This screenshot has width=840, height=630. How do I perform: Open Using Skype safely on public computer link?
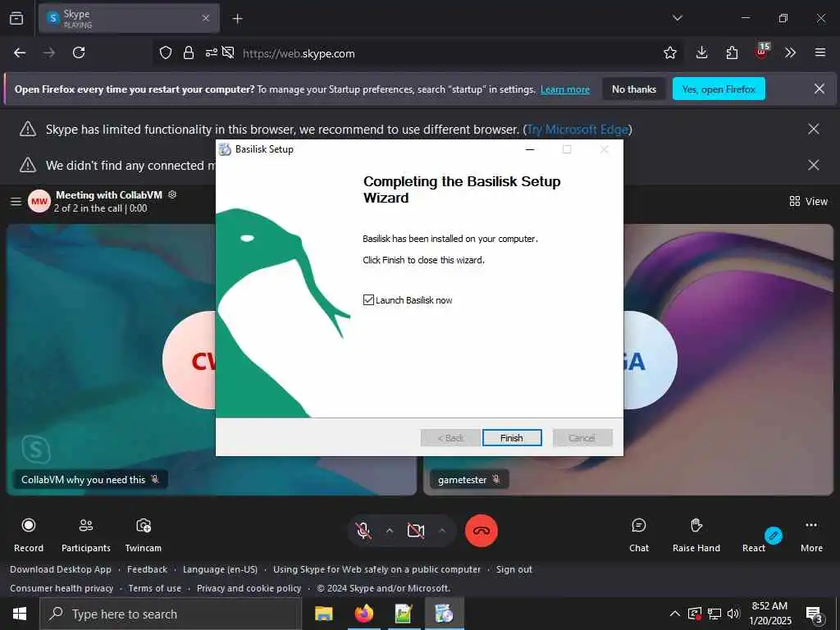(x=377, y=569)
